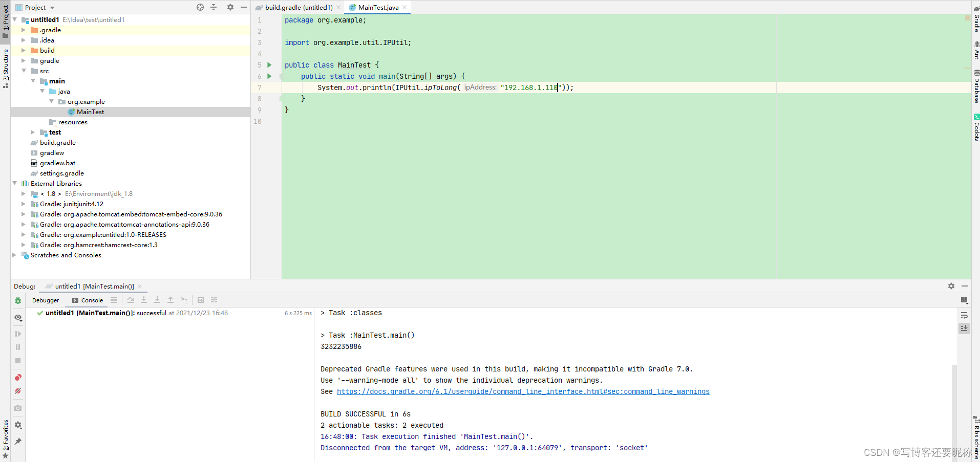The height and width of the screenshot is (462, 980).
Task: Click Resume Program in the debug sidebar
Action: pos(18,334)
